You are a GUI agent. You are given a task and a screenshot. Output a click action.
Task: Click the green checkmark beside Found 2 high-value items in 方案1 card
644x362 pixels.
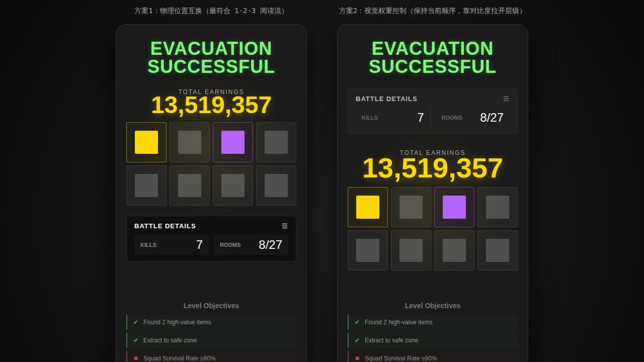click(x=136, y=322)
